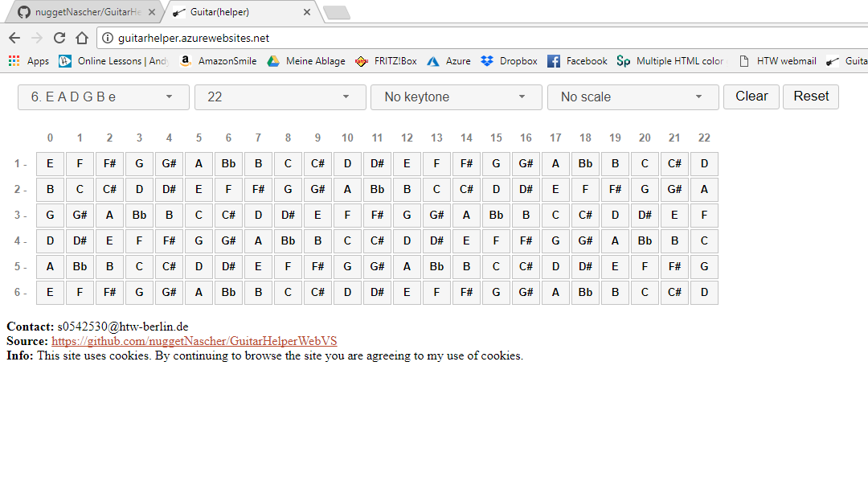This screenshot has width=868, height=489.
Task: Toggle open B note on string 2
Action: [50, 189]
